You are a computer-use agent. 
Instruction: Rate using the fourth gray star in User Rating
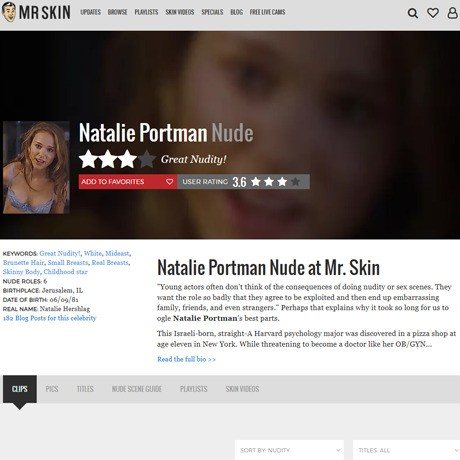295,182
